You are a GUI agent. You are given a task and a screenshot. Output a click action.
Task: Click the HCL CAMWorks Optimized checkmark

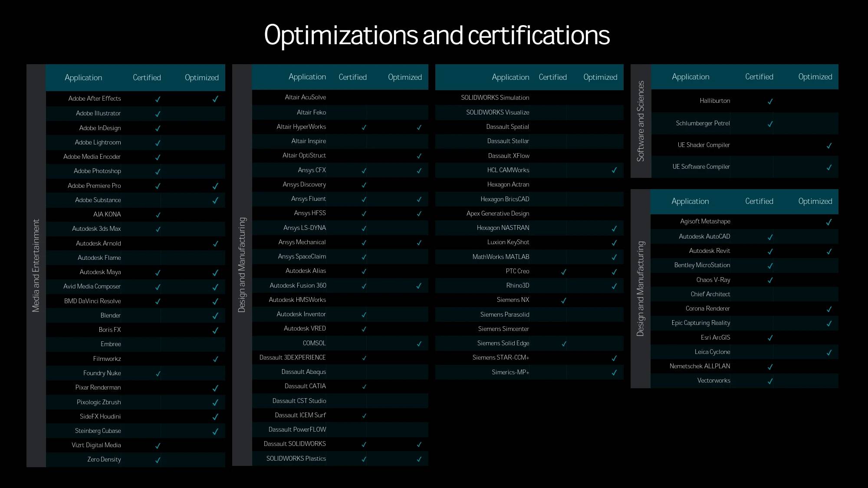[614, 170]
